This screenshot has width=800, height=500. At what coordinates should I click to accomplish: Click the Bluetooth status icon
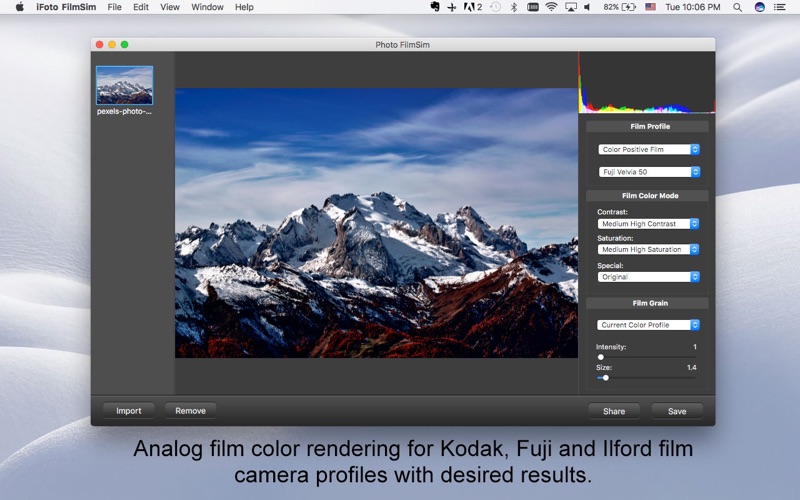pos(514,7)
